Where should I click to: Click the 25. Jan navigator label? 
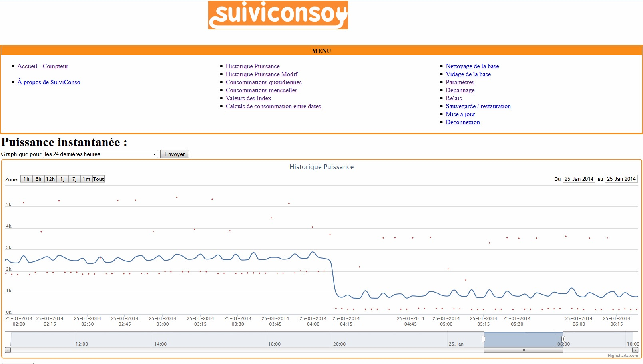click(456, 344)
